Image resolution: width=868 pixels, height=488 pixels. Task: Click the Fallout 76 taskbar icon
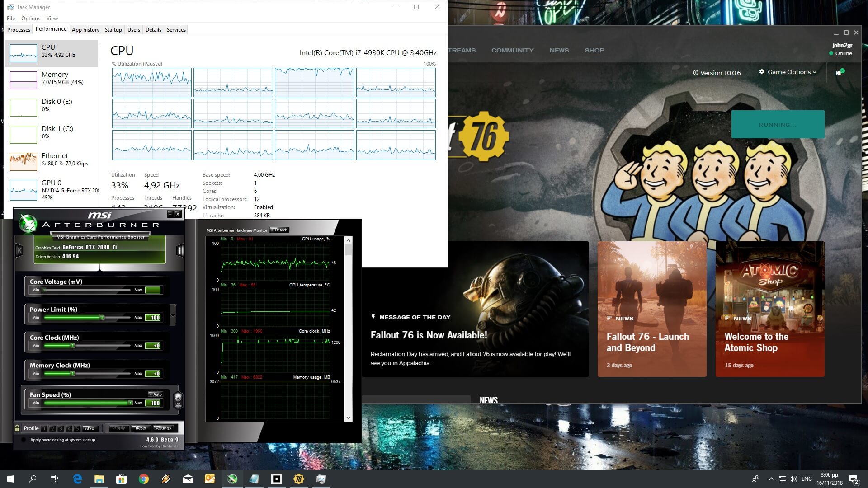pyautogui.click(x=298, y=479)
